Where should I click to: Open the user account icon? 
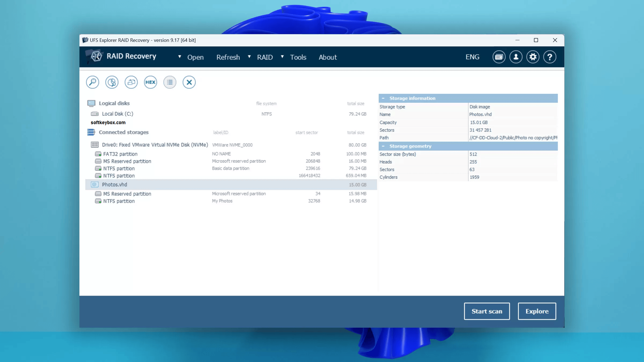(x=516, y=57)
